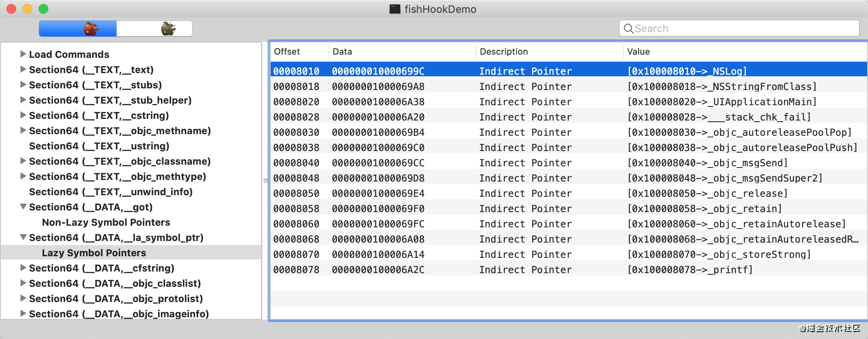The height and width of the screenshot is (339, 868).
Task: Click the fishHookDemo title bar file icon
Action: tap(395, 9)
